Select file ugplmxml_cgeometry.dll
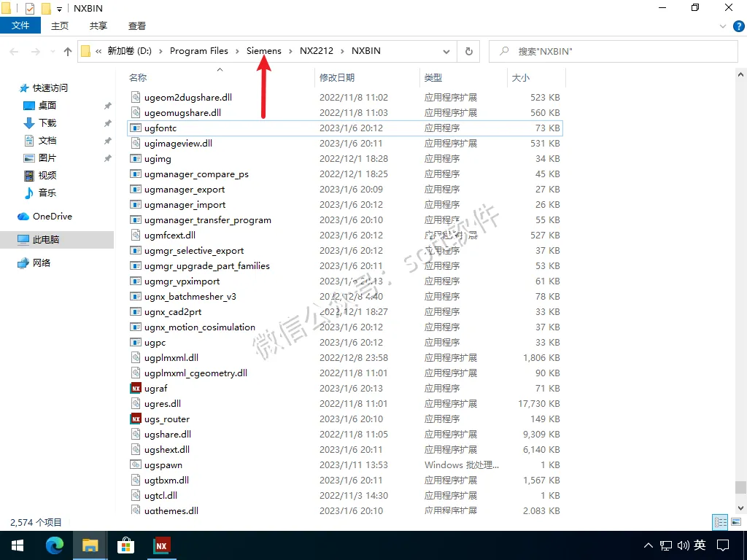 pos(196,373)
